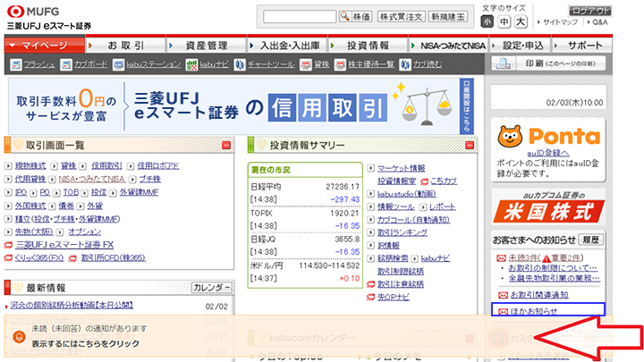This screenshot has width=644, height=362.
Task: Click the 履歴 button
Action: pos(590,240)
